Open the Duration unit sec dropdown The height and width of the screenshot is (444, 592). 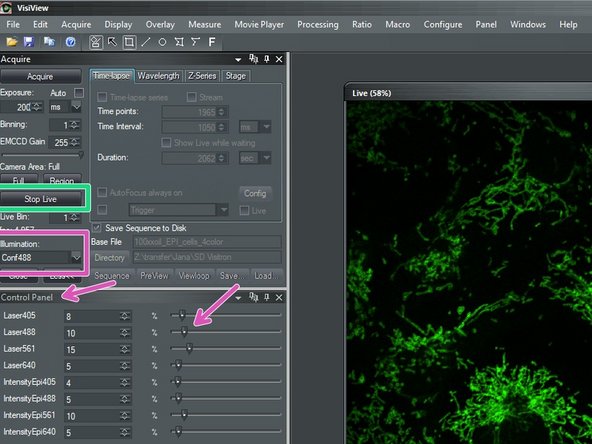(266, 158)
